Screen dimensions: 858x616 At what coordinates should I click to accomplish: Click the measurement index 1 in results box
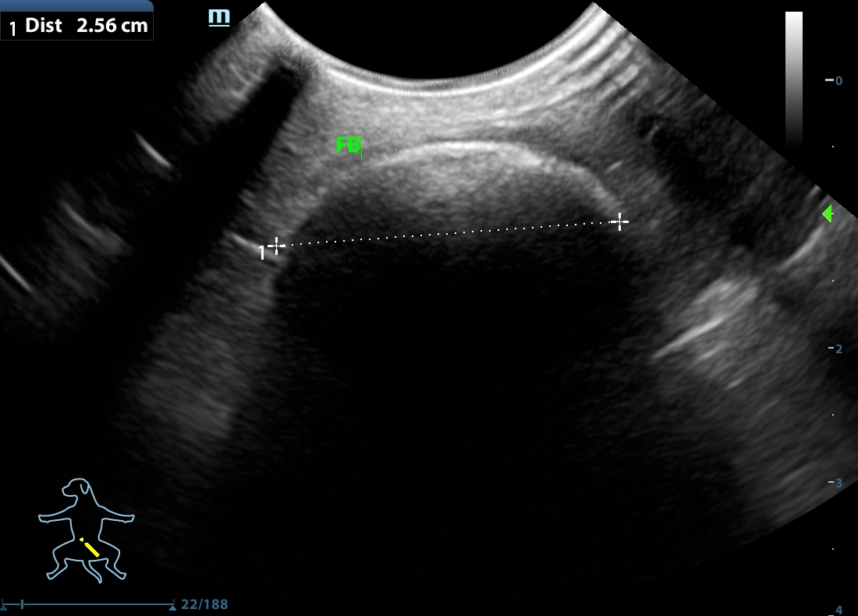coord(12,29)
